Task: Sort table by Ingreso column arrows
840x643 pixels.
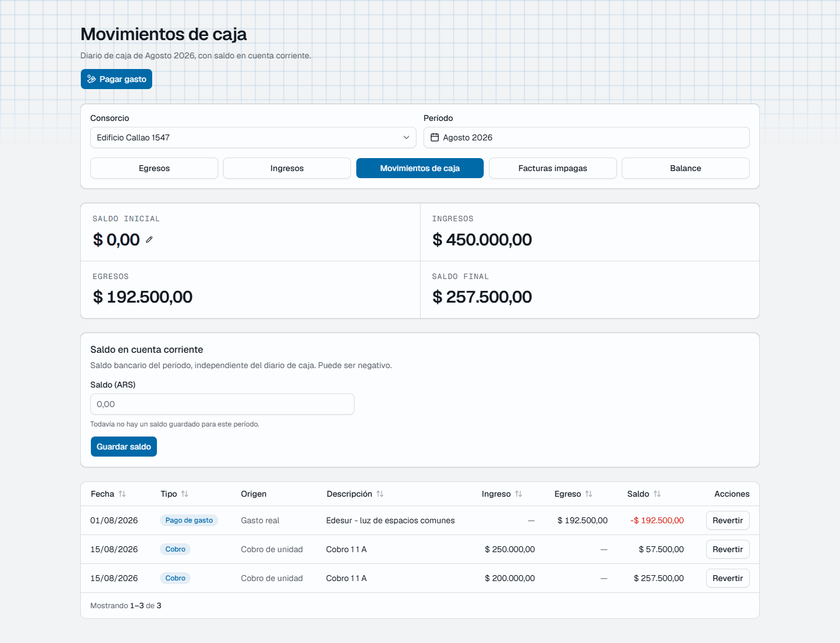Action: coord(519,494)
